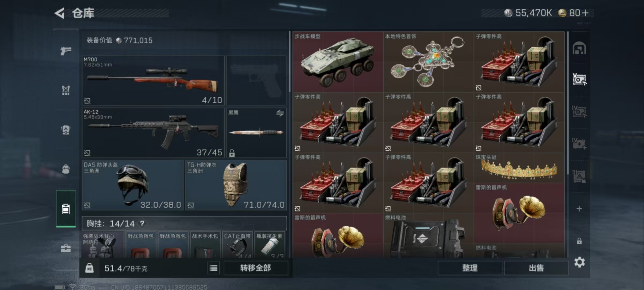Go back using the arrow beside 仓库
This screenshot has width=644, height=290.
(x=59, y=13)
